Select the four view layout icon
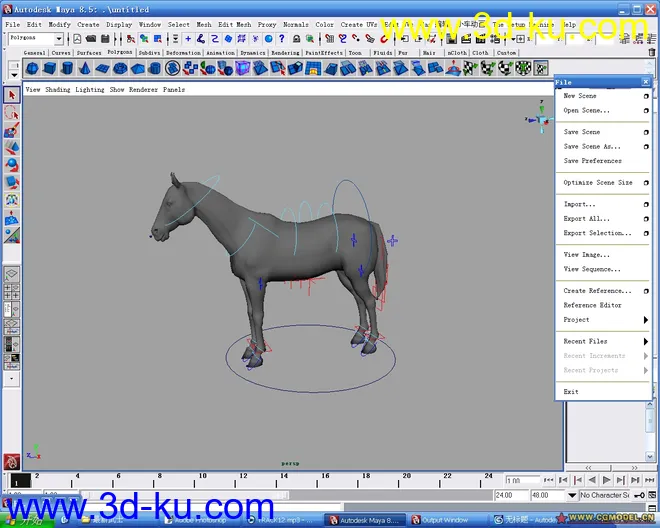This screenshot has height=528, width=660. (x=12, y=292)
